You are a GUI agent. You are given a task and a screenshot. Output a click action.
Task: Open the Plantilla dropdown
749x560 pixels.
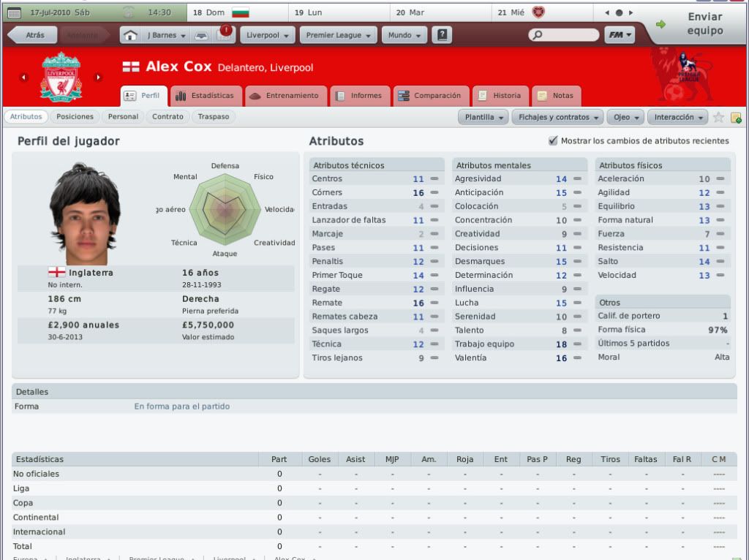pyautogui.click(x=483, y=117)
